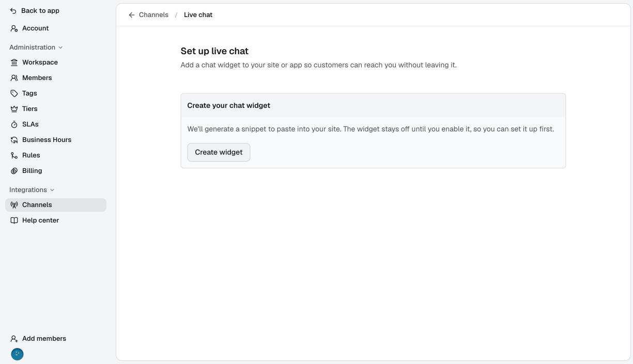Collapse the Administration section chevron
Screen dimensions: 633x364
[60, 48]
